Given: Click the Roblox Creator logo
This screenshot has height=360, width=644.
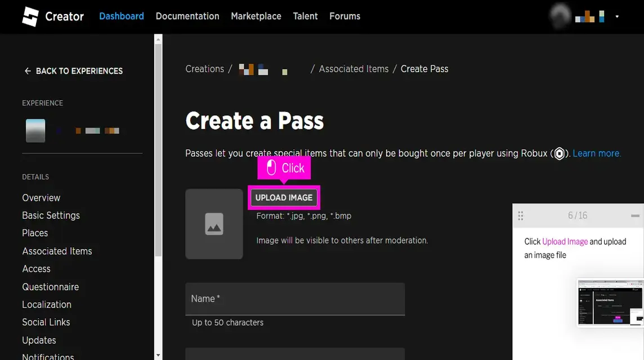Looking at the screenshot, I should pyautogui.click(x=32, y=16).
